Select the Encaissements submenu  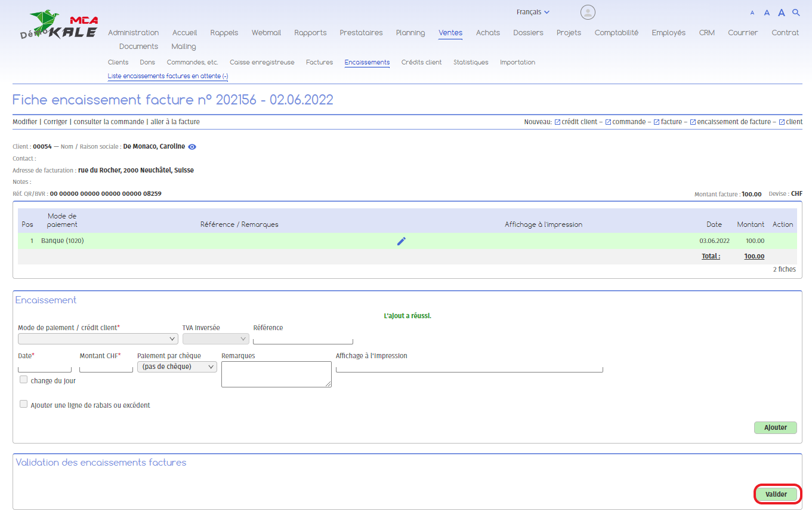367,62
